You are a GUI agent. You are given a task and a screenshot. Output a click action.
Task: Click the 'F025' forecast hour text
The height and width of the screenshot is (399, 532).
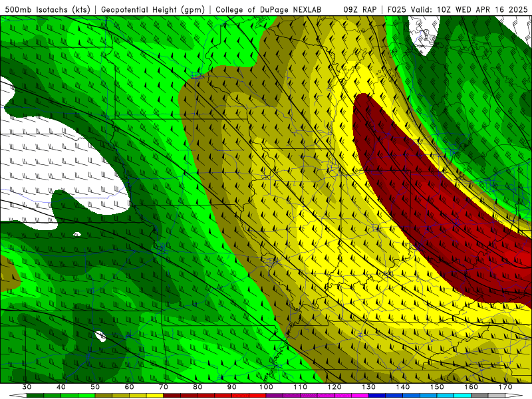coord(397,9)
